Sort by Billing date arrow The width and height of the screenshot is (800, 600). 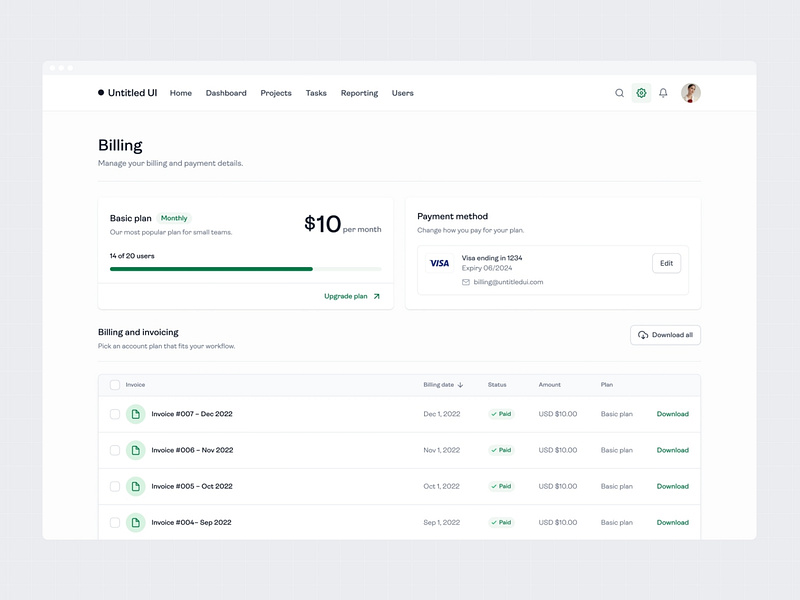pyautogui.click(x=460, y=385)
